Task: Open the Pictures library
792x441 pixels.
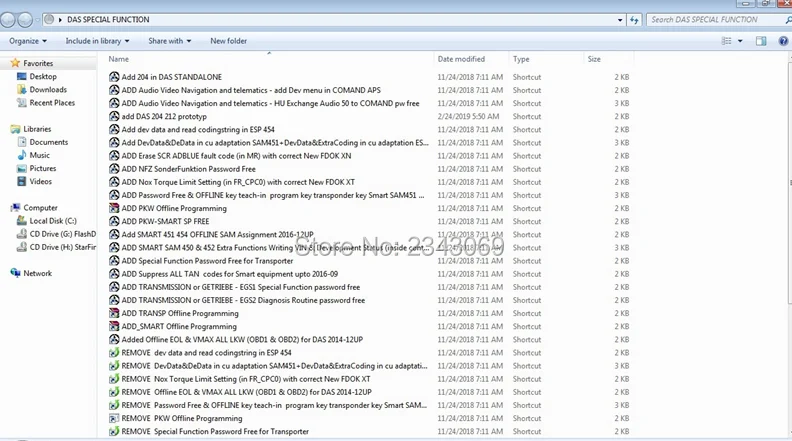Action: coord(42,168)
